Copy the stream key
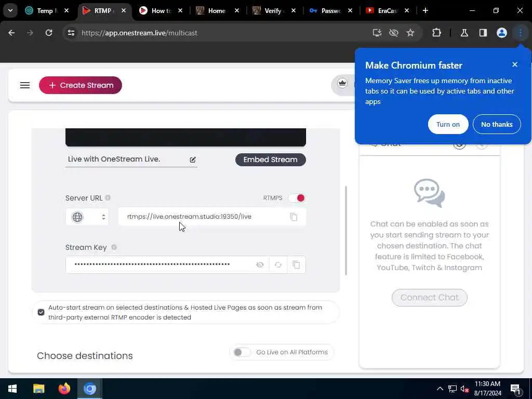The width and height of the screenshot is (532, 399). (x=296, y=264)
